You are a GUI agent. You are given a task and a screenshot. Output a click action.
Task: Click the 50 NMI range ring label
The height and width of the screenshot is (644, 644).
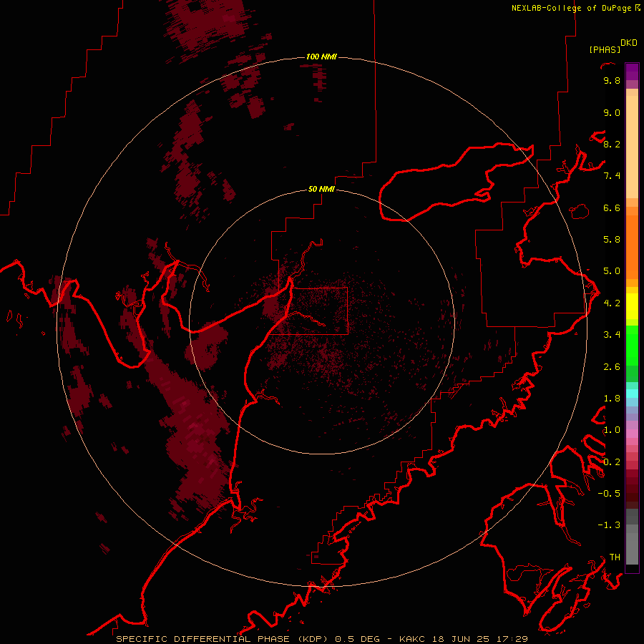click(x=321, y=189)
